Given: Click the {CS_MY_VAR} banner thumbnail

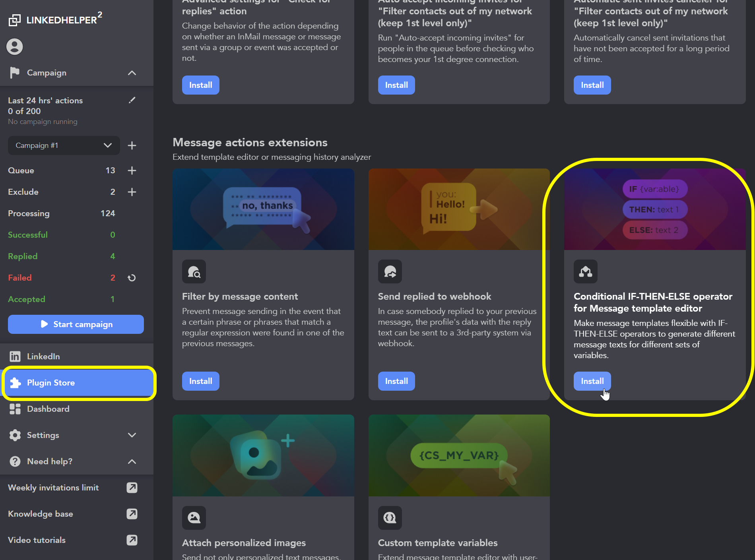Looking at the screenshot, I should point(459,455).
